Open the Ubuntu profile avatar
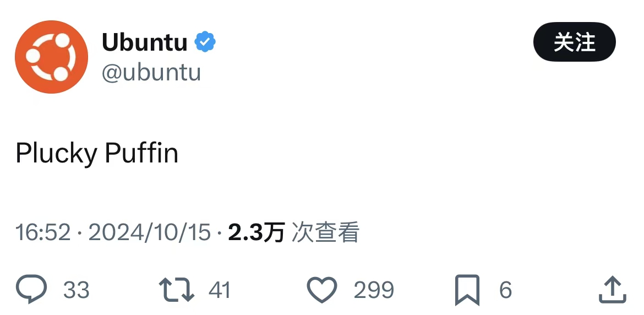Viewport: 644px width, 315px height. pos(51,57)
